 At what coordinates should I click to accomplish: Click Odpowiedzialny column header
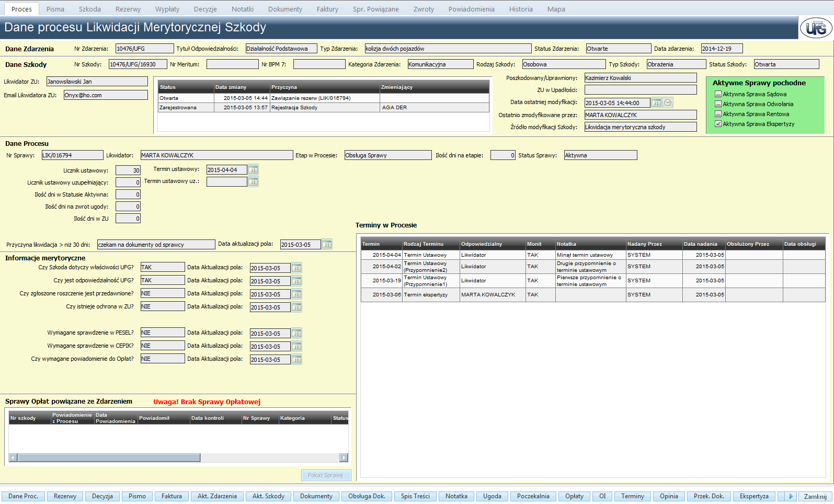point(493,244)
